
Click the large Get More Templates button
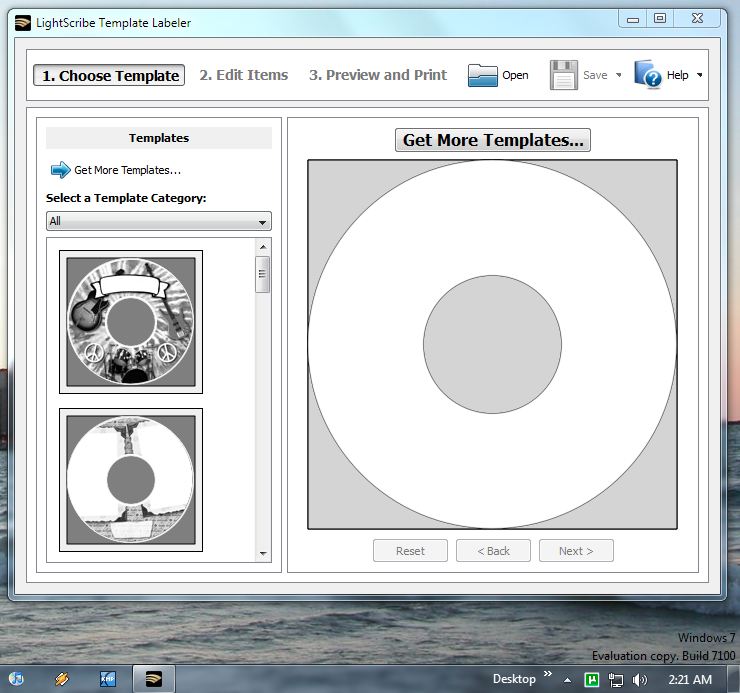[x=492, y=140]
